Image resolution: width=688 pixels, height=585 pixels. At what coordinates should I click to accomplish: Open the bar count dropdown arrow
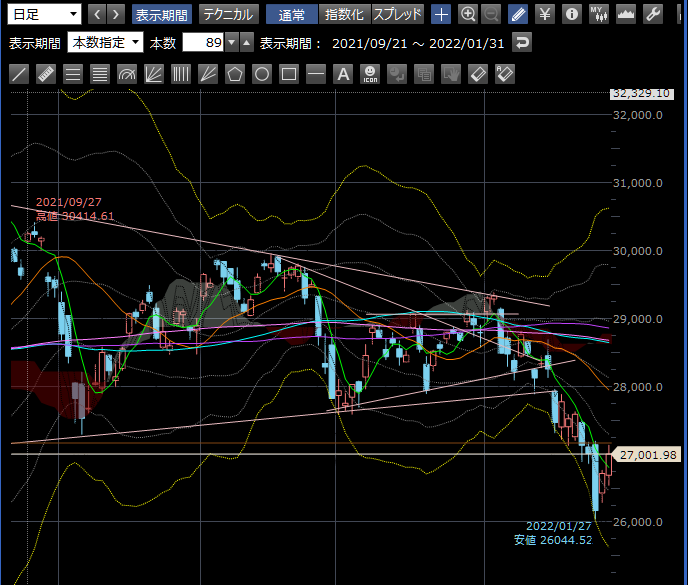pyautogui.click(x=232, y=43)
